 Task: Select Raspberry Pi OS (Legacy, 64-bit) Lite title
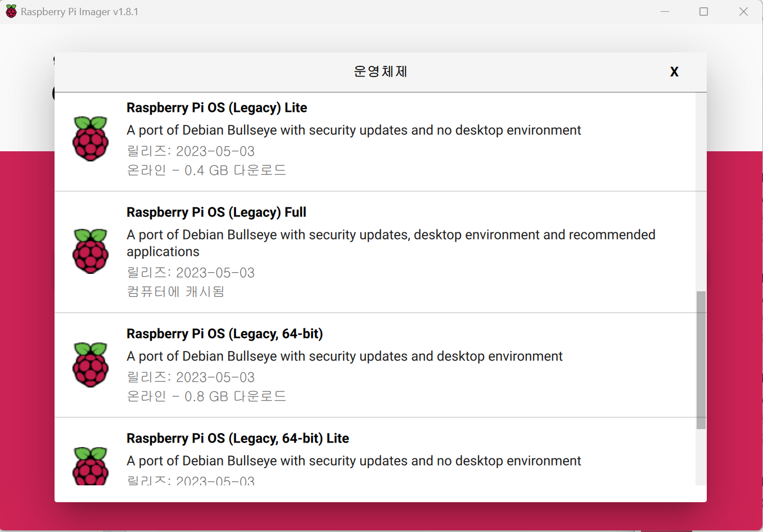(x=238, y=438)
